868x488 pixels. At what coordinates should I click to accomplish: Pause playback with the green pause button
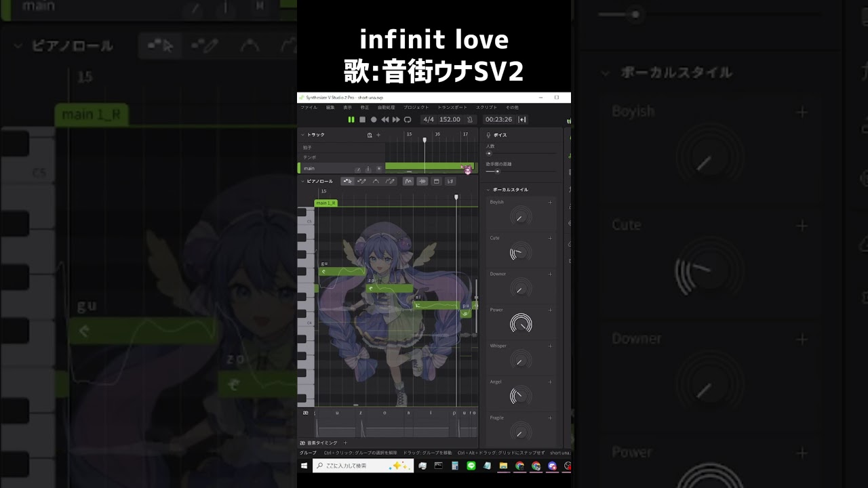[351, 119]
